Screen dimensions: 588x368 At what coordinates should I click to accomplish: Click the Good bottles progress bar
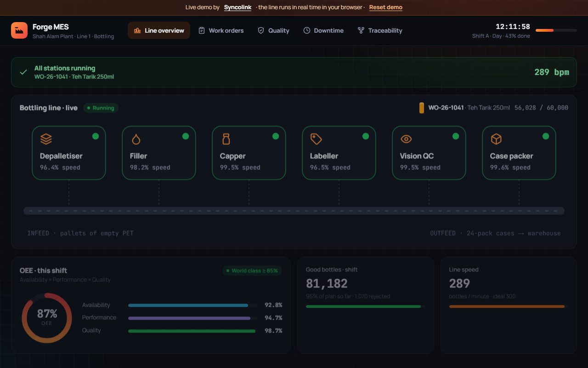(366, 306)
